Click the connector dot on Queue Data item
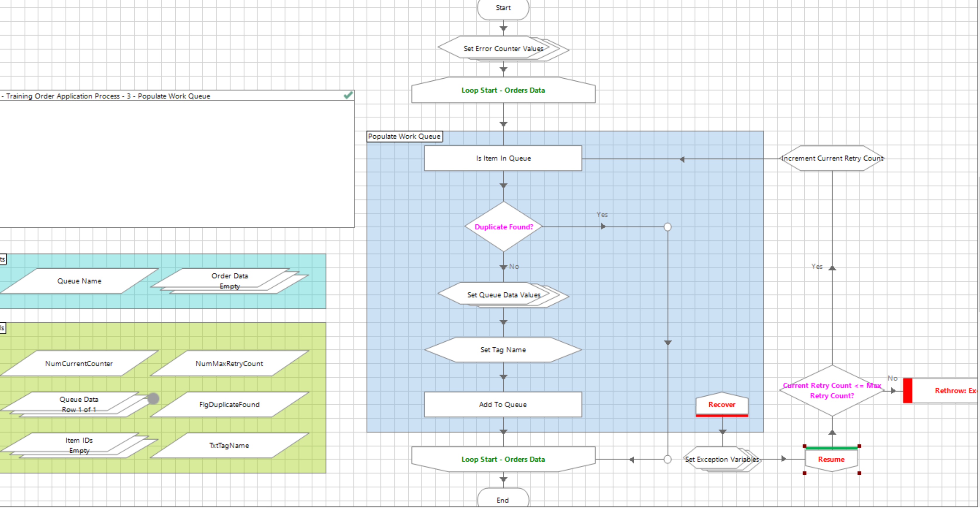Viewport: 980px width, 508px height. tap(153, 398)
